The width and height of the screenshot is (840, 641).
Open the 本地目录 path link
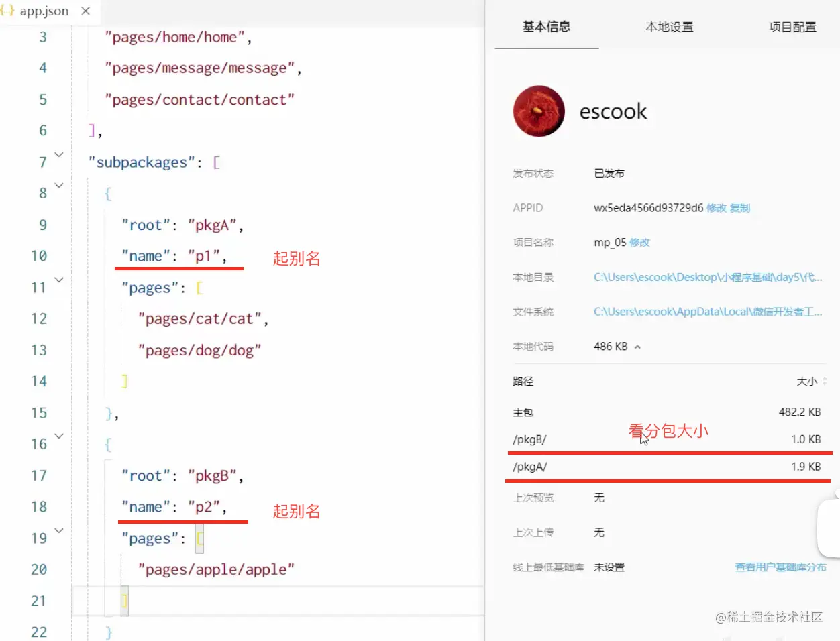point(708,277)
